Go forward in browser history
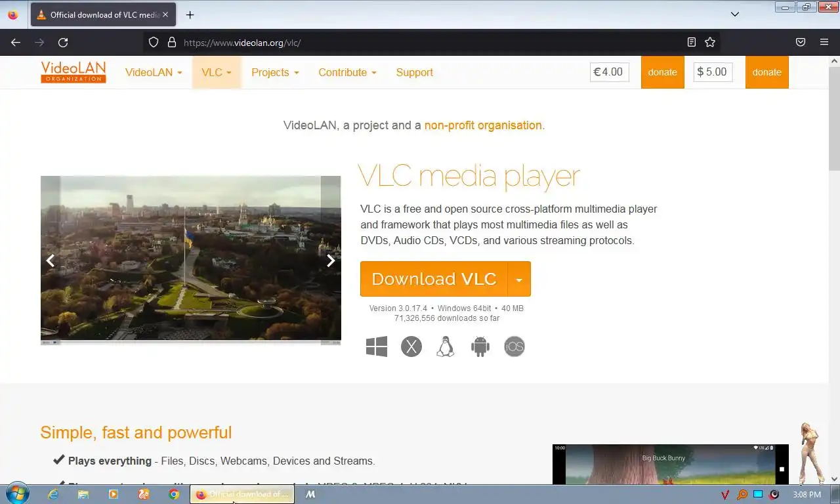 [x=39, y=42]
